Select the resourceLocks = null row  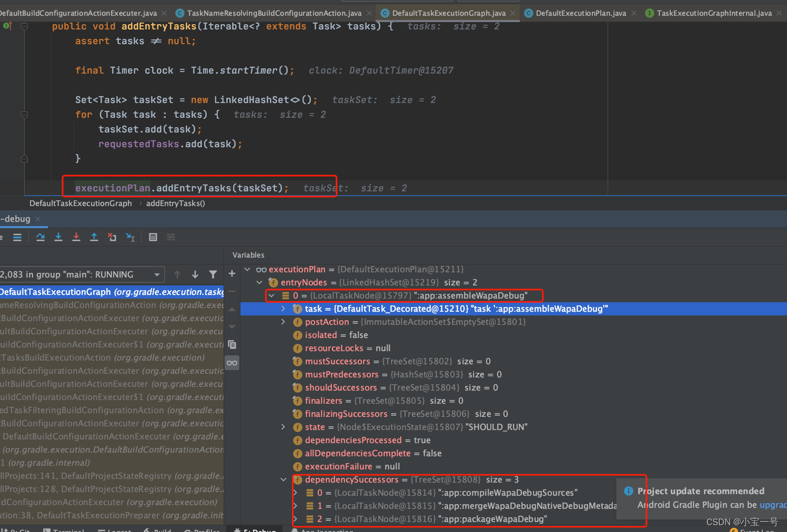click(513, 348)
